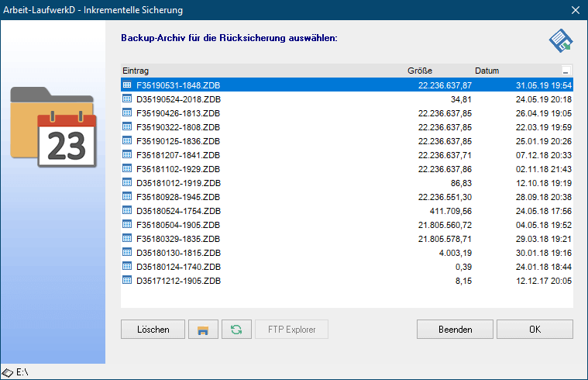Select archive F35181102-1929.ZDB
Image resolution: width=588 pixels, height=380 pixels.
click(x=347, y=169)
